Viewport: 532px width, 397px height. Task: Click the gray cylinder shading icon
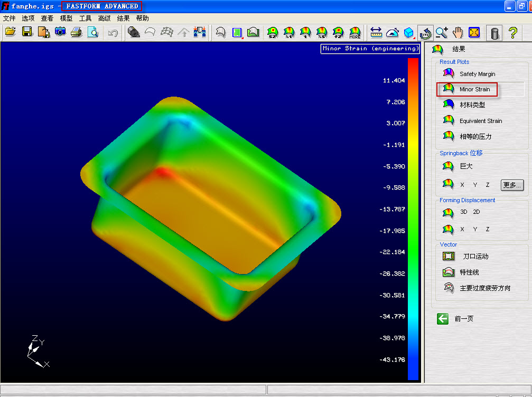494,33
